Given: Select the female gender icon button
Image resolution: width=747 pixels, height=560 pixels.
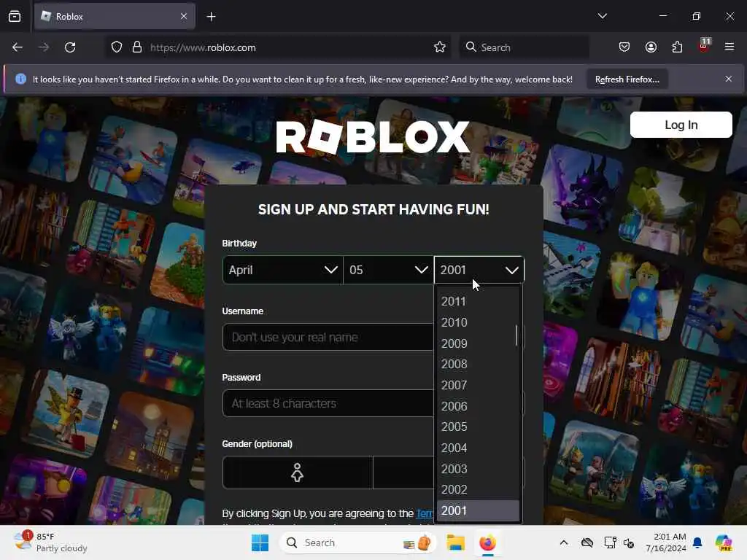Looking at the screenshot, I should tap(298, 472).
